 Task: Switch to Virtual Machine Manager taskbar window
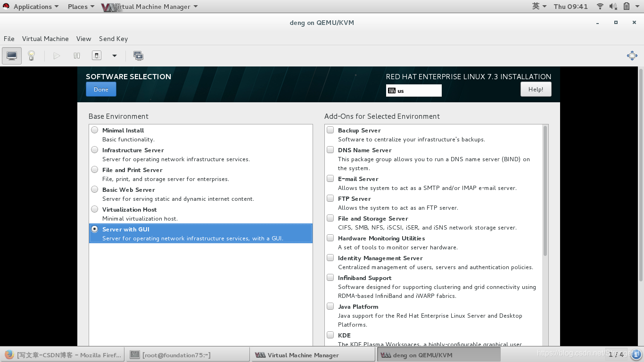[x=314, y=355]
